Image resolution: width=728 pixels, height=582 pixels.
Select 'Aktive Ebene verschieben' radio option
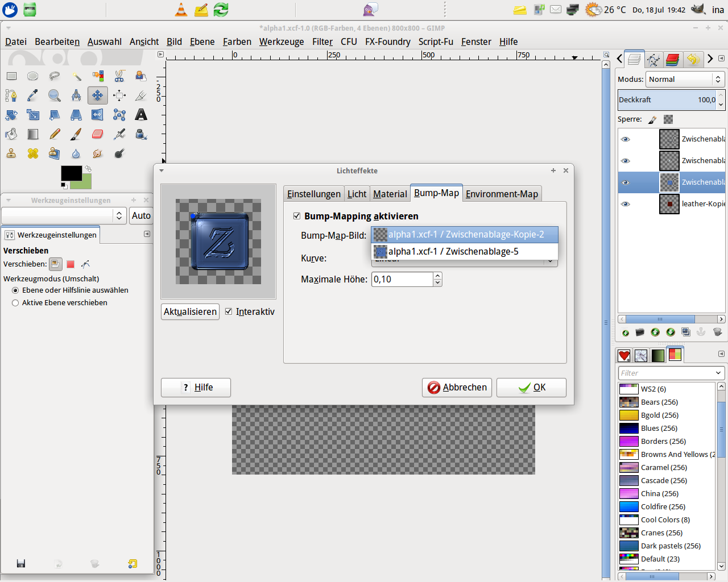[x=15, y=303]
